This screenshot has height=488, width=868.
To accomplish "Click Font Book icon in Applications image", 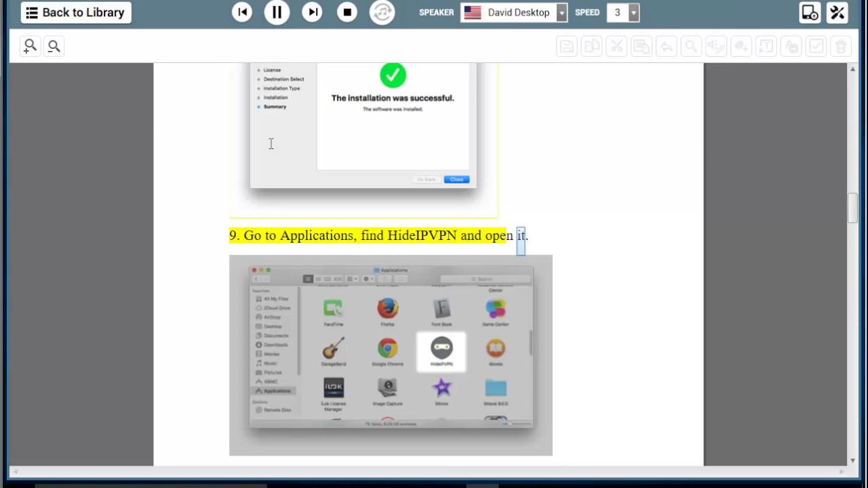I will click(441, 308).
